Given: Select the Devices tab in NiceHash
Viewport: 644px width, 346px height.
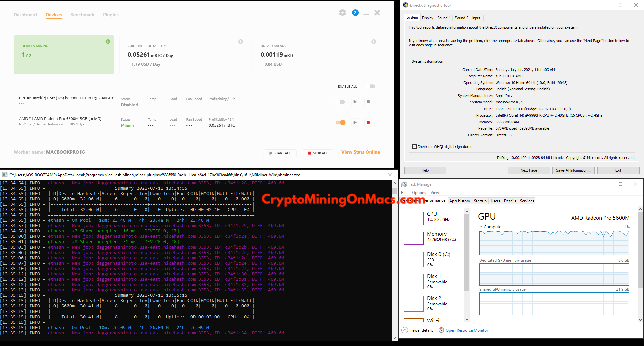Looking at the screenshot, I should 54,15.
